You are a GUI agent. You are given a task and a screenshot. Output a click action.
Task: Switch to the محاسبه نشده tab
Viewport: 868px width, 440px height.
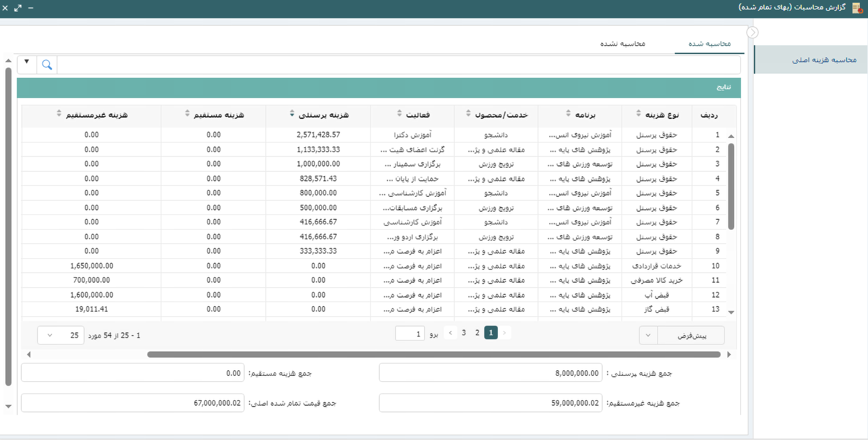coord(623,44)
